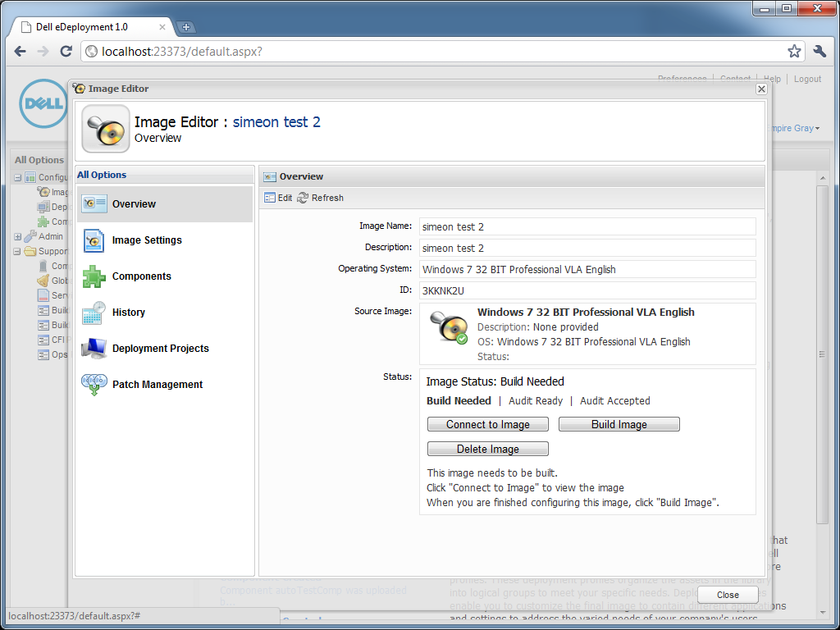Screen dimensions: 840x630
Task: Click the bold source image name heading
Action: [586, 313]
